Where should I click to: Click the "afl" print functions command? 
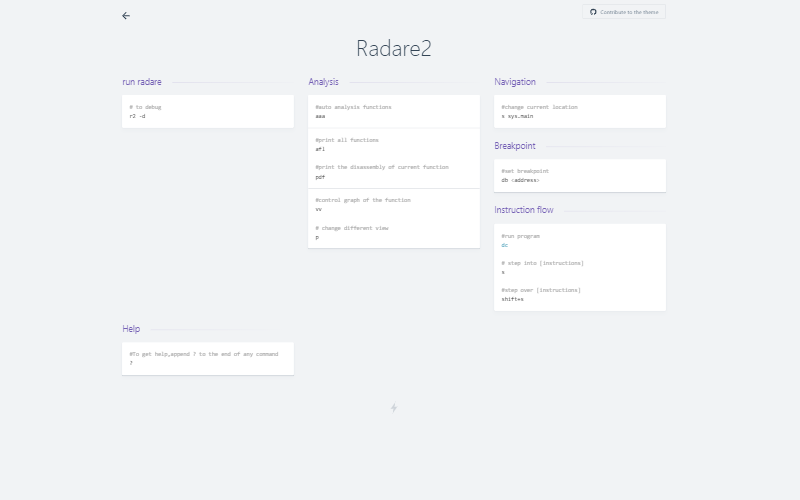click(320, 149)
